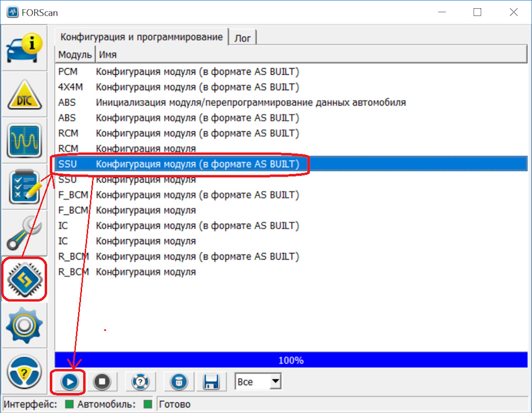
Task: Open the chip configuration and programming section
Action: pyautogui.click(x=24, y=280)
